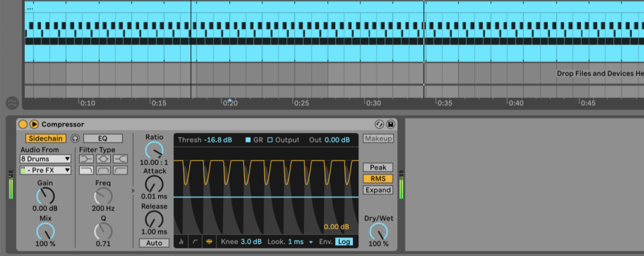This screenshot has width=644, height=256.
Task: Click the filter Q knob
Action: click(103, 231)
